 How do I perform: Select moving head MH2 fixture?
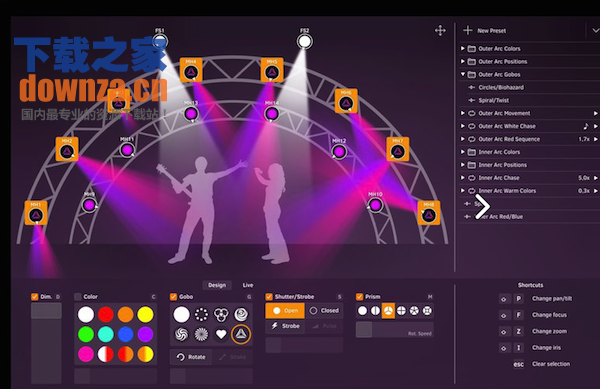(x=67, y=149)
